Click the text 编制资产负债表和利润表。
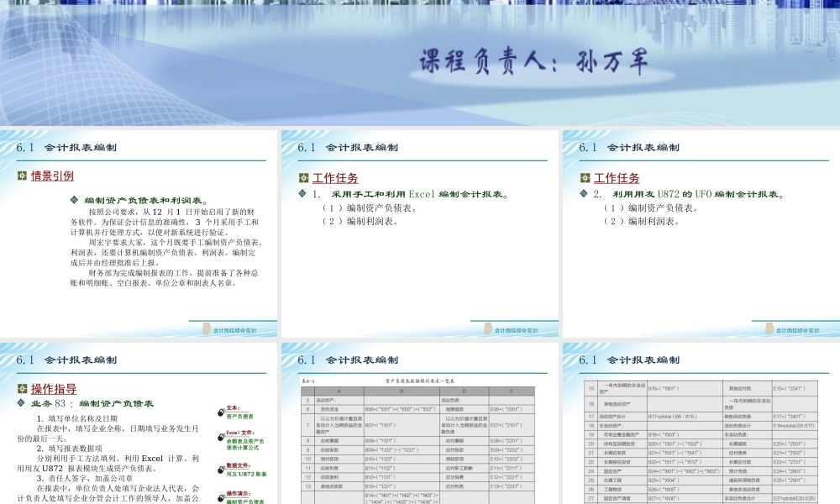The height and width of the screenshot is (504, 840). (x=146, y=200)
